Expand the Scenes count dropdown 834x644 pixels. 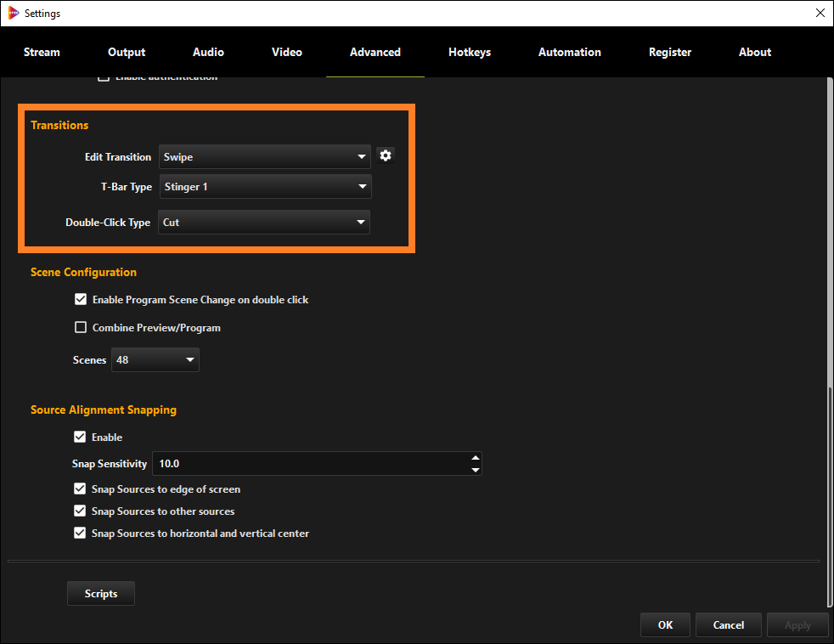[155, 360]
